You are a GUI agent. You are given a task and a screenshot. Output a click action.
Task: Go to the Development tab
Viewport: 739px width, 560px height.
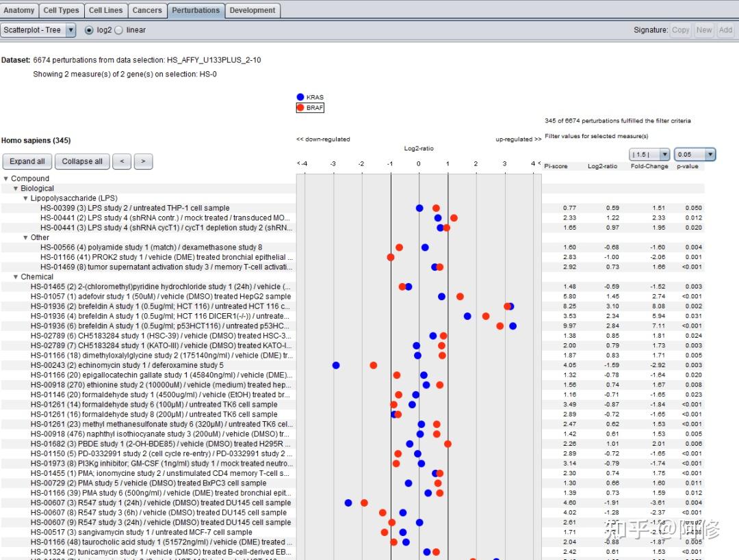coord(252,10)
